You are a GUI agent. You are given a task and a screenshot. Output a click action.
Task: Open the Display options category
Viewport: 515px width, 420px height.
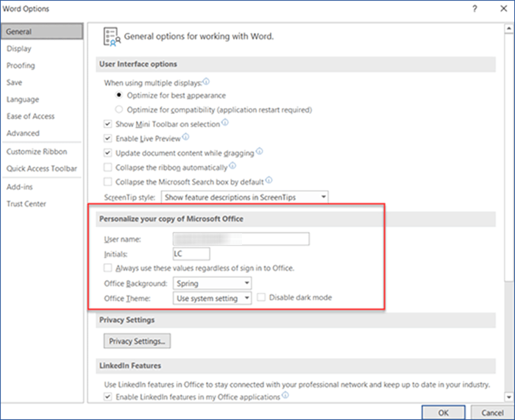pos(19,49)
